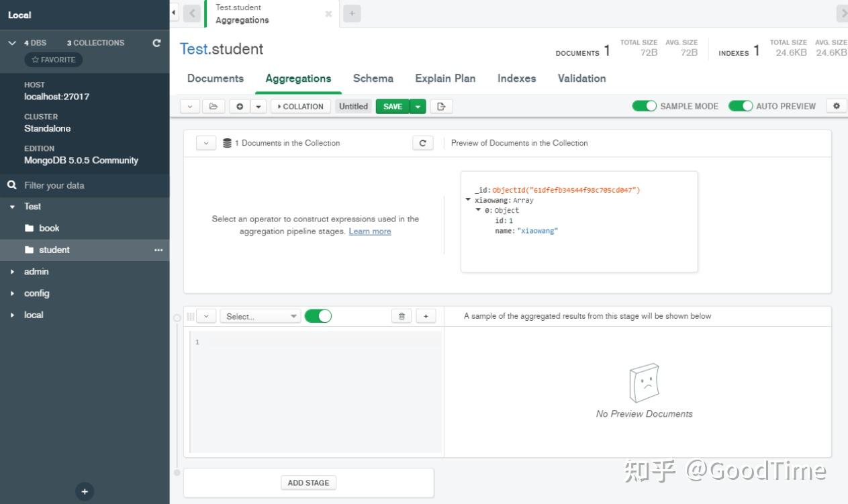Image resolution: width=848 pixels, height=504 pixels.
Task: Save the pipeline with the SAVE button
Action: pos(393,106)
